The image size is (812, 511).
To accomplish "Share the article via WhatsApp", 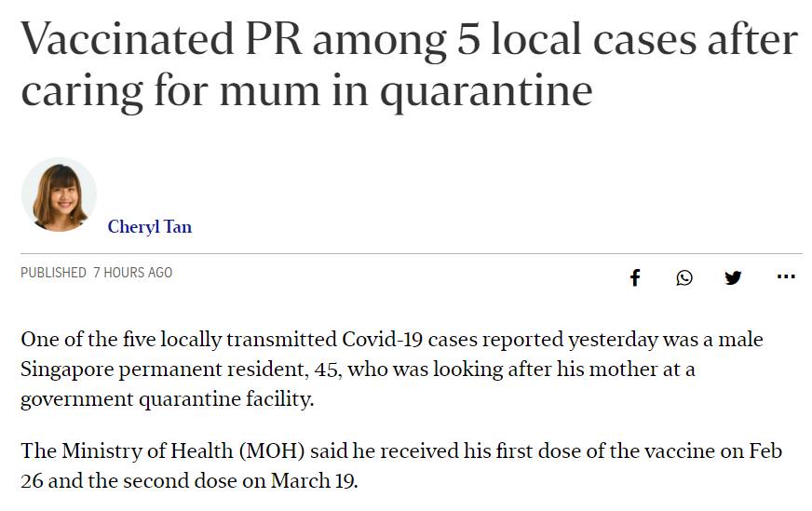I will coord(684,277).
